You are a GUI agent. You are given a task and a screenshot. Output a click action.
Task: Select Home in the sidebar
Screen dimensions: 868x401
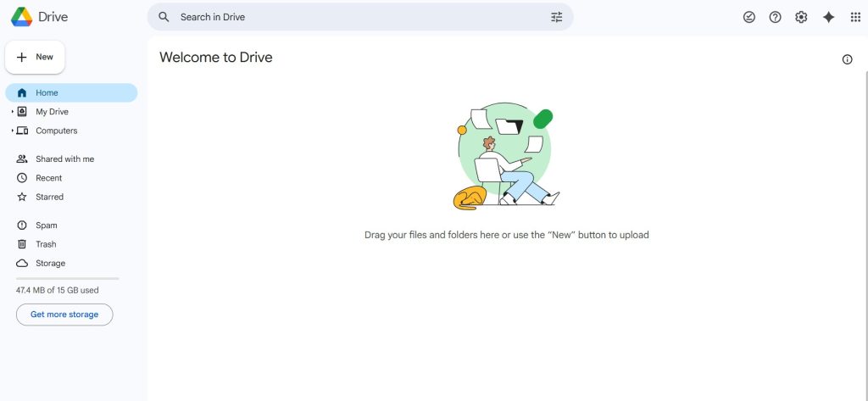pos(71,93)
